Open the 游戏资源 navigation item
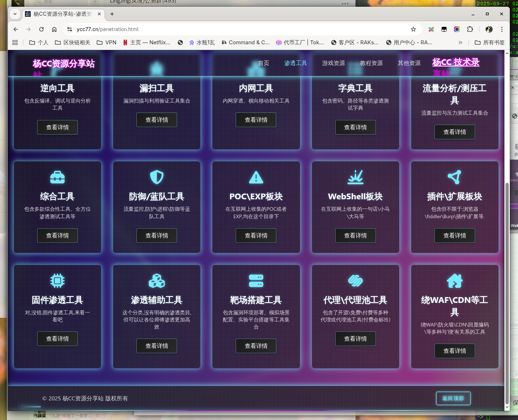 [333, 63]
